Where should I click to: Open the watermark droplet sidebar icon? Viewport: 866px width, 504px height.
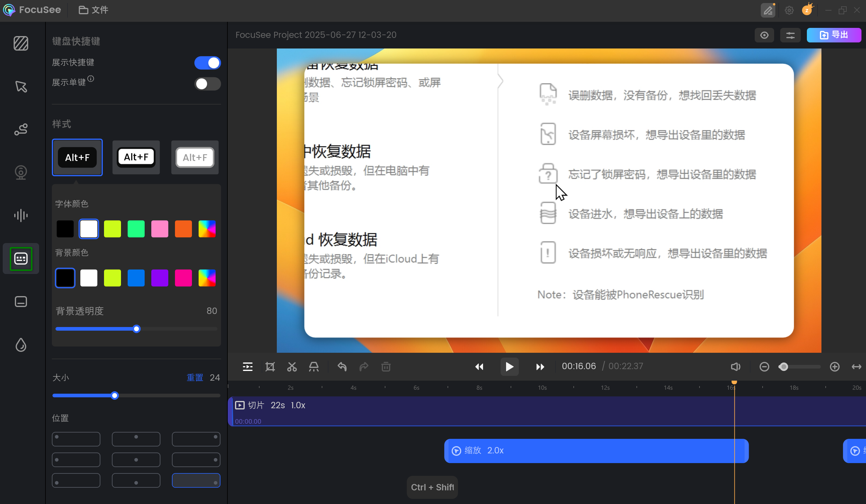click(x=21, y=345)
